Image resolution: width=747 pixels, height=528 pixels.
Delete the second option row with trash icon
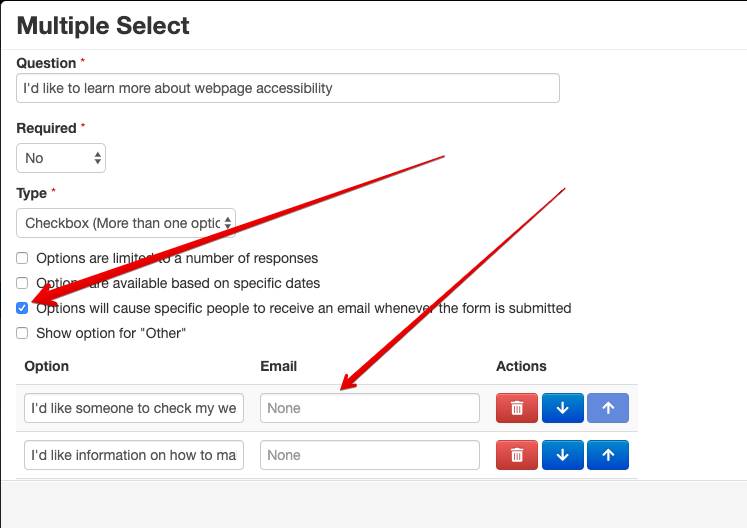coord(517,455)
